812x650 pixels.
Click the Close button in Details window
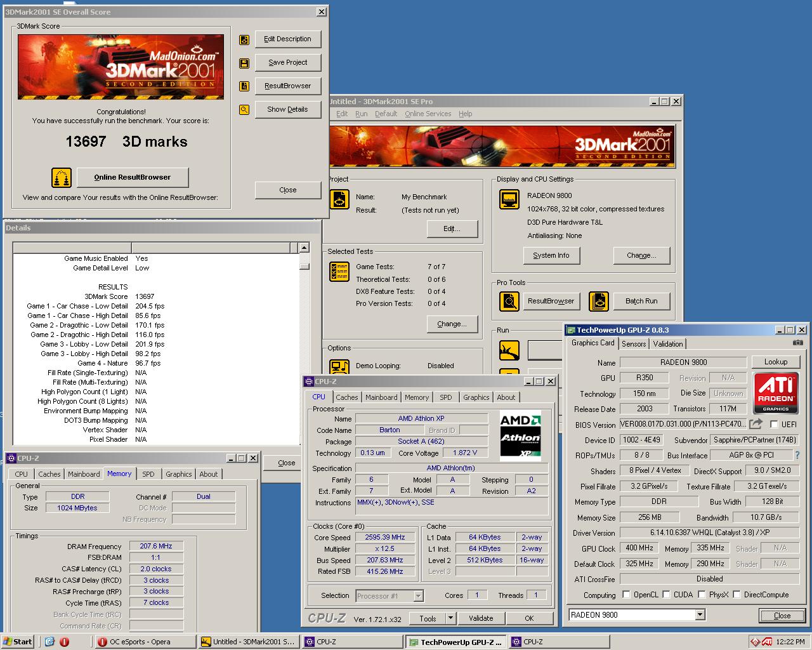287,463
